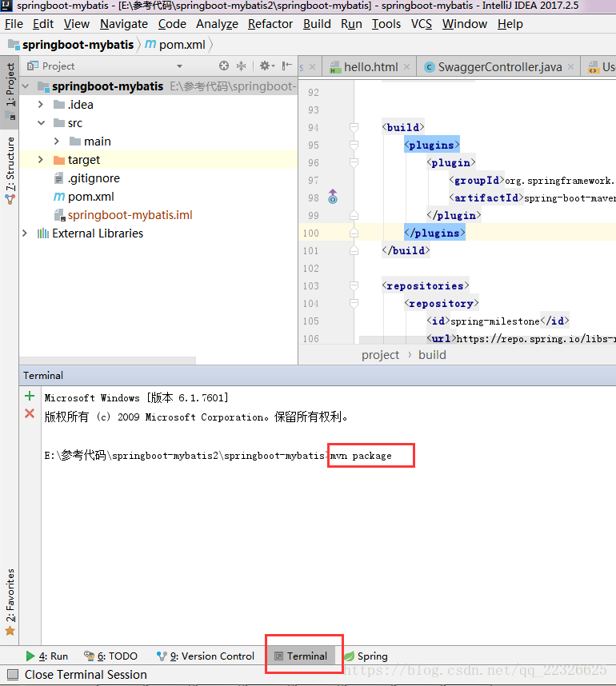Open Version Control tool window
Screen dimensions: 616x686
pos(206,656)
